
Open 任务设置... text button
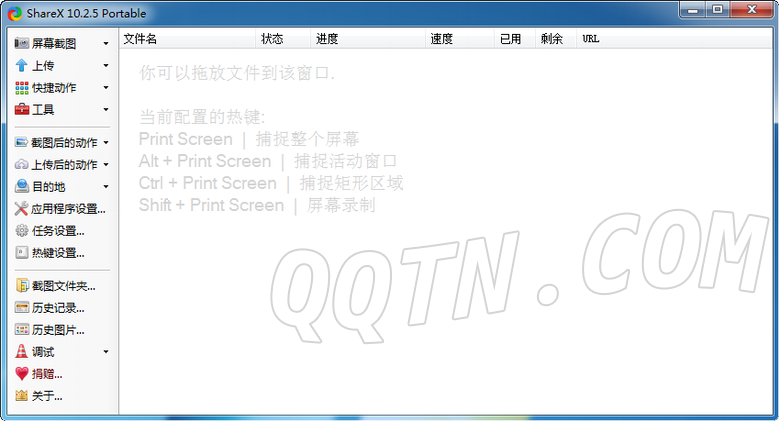point(58,231)
